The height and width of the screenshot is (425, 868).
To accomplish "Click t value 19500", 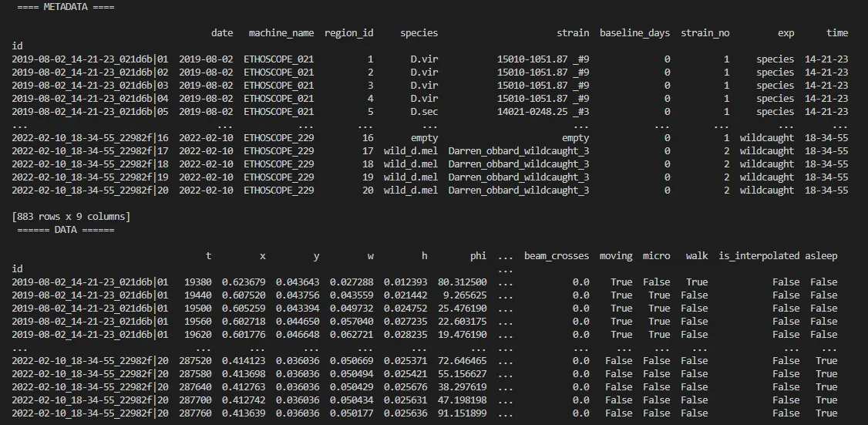I will (197, 308).
